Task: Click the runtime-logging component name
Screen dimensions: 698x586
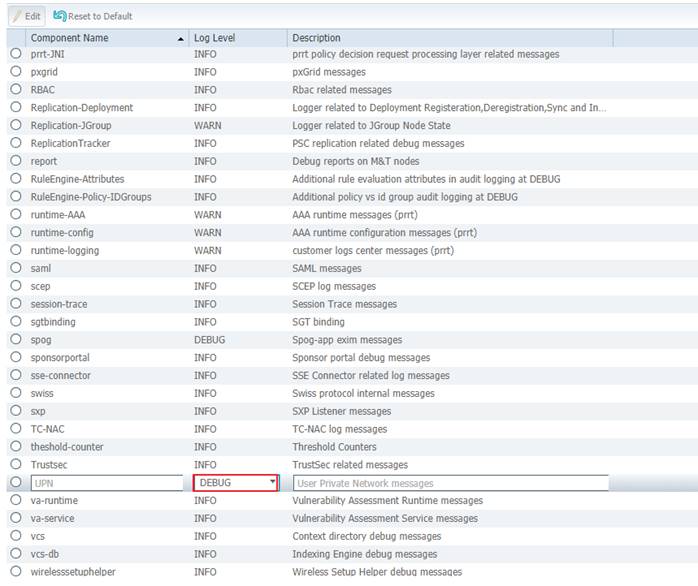Action: (x=65, y=250)
